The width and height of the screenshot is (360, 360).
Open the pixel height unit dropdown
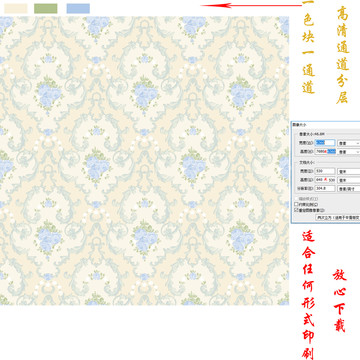[349, 152]
